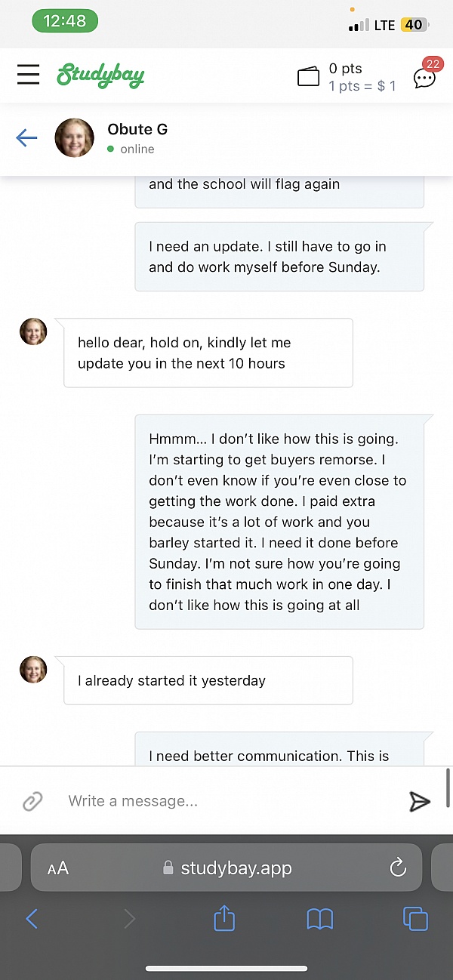453x980 pixels.
Task: Open chat notifications with 22 badge
Action: (x=425, y=76)
